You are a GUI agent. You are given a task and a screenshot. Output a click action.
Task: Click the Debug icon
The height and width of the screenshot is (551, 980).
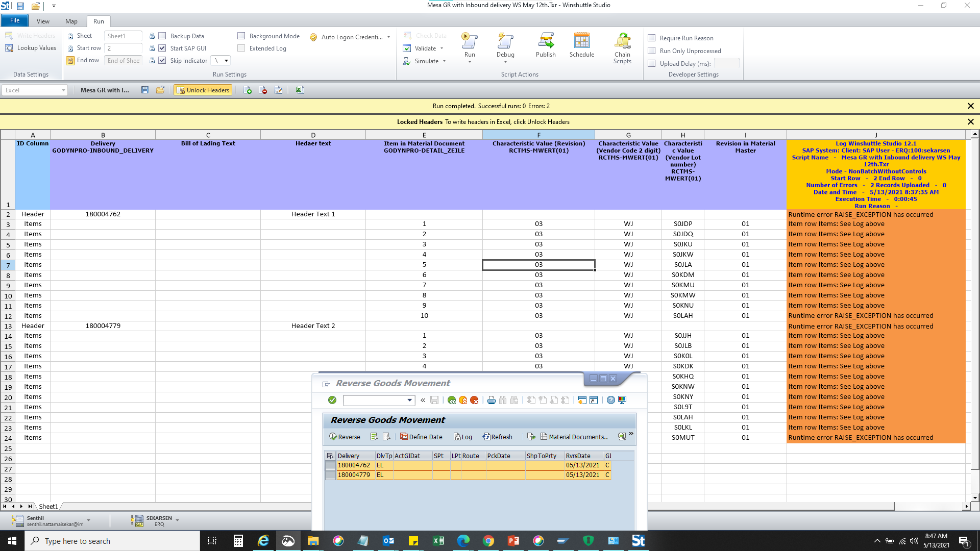505,41
